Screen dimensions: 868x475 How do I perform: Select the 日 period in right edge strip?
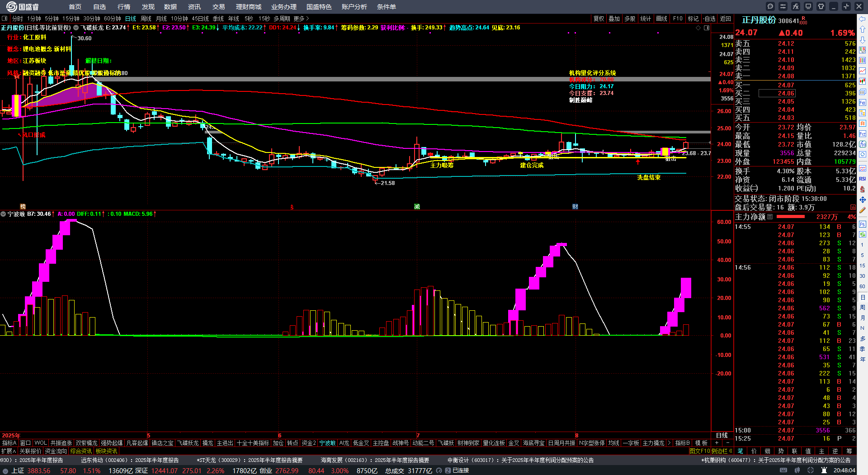click(x=863, y=297)
